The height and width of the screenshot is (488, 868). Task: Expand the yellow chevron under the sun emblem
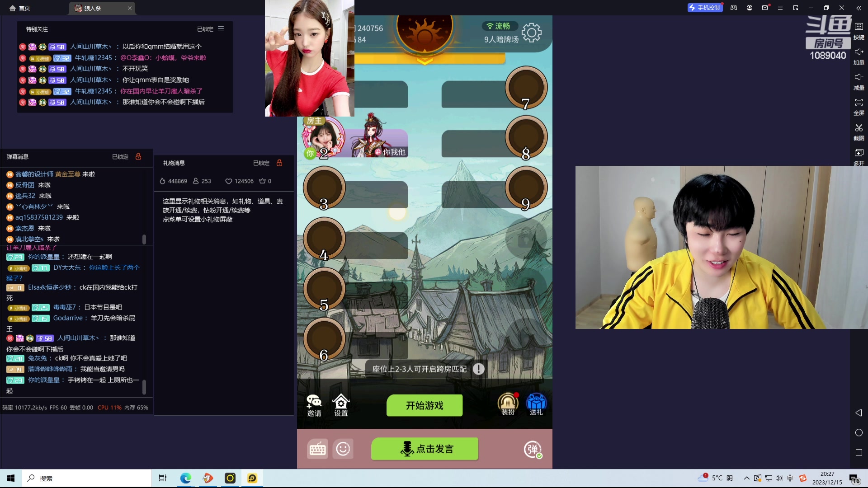[x=425, y=61]
